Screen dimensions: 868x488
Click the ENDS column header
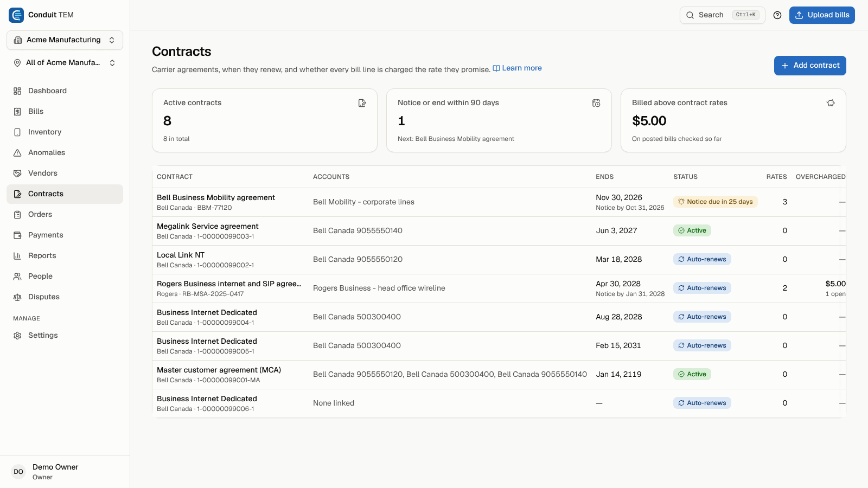tap(604, 177)
